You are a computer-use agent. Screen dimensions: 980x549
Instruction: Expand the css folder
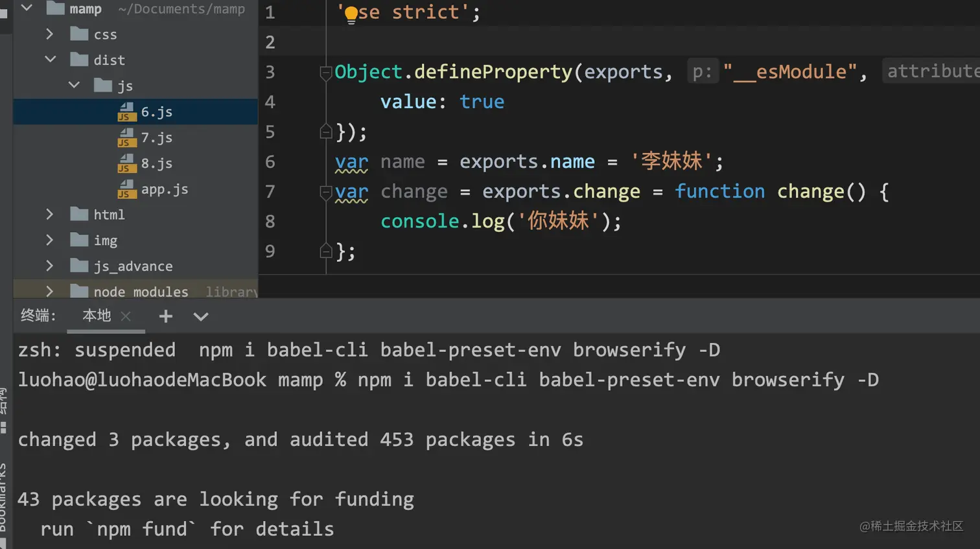click(50, 34)
